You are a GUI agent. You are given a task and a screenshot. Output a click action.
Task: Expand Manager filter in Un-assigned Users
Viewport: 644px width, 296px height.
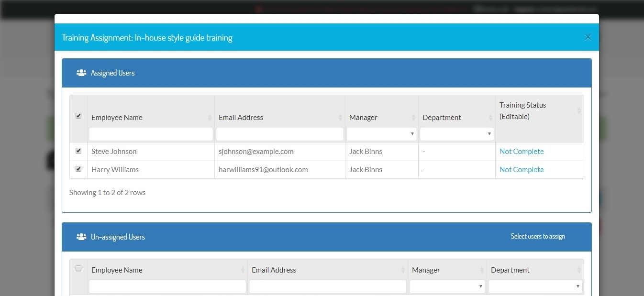coord(447,286)
